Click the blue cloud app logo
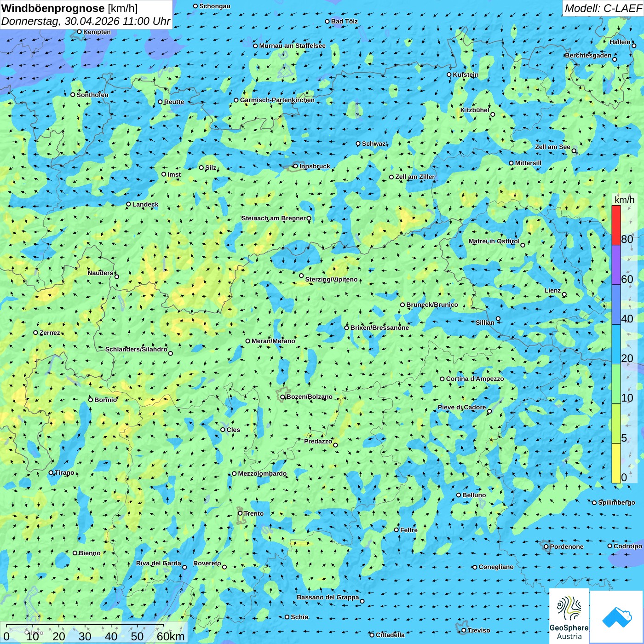 click(x=617, y=616)
